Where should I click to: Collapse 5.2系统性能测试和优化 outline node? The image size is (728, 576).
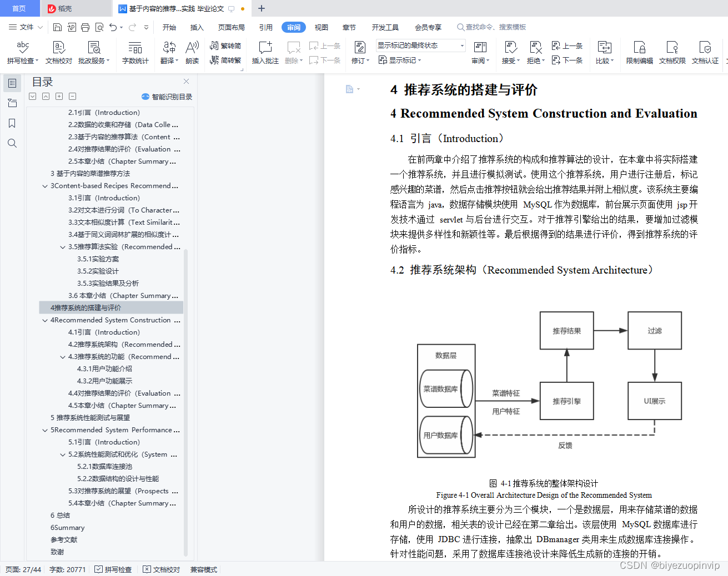pos(63,454)
